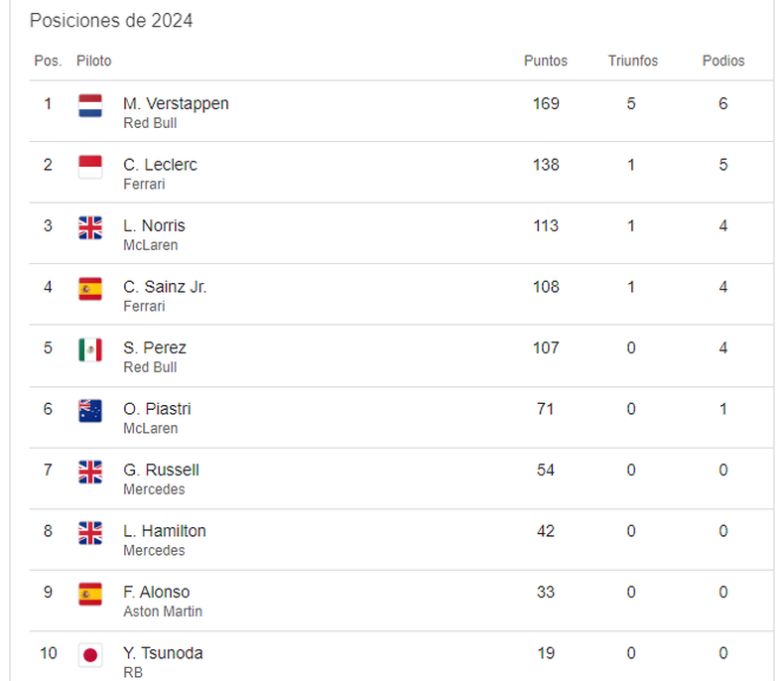Select Verstappen's 169 points value
The width and height of the screenshot is (784, 681).
pyautogui.click(x=546, y=103)
